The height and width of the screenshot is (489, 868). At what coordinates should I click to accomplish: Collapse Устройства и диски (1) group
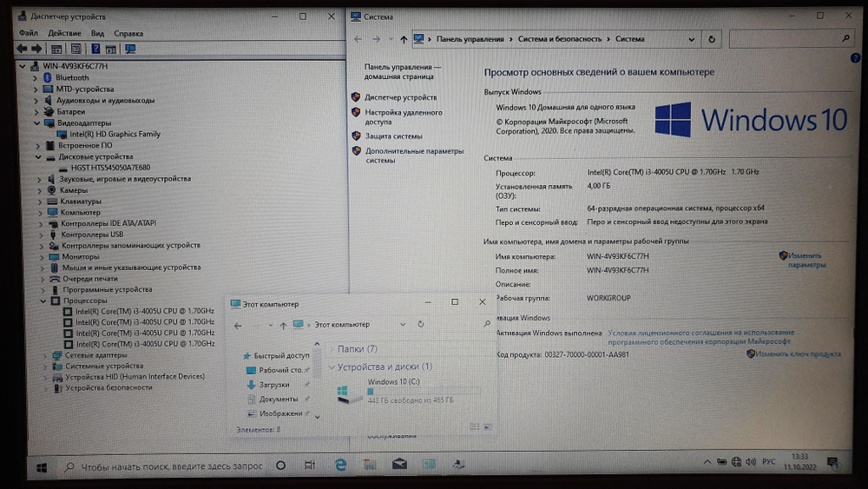tap(332, 367)
